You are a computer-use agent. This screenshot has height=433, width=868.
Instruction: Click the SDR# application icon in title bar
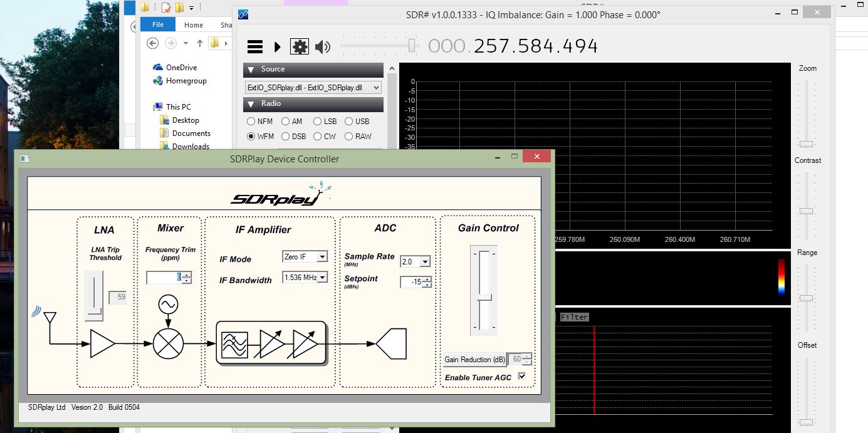tap(243, 15)
